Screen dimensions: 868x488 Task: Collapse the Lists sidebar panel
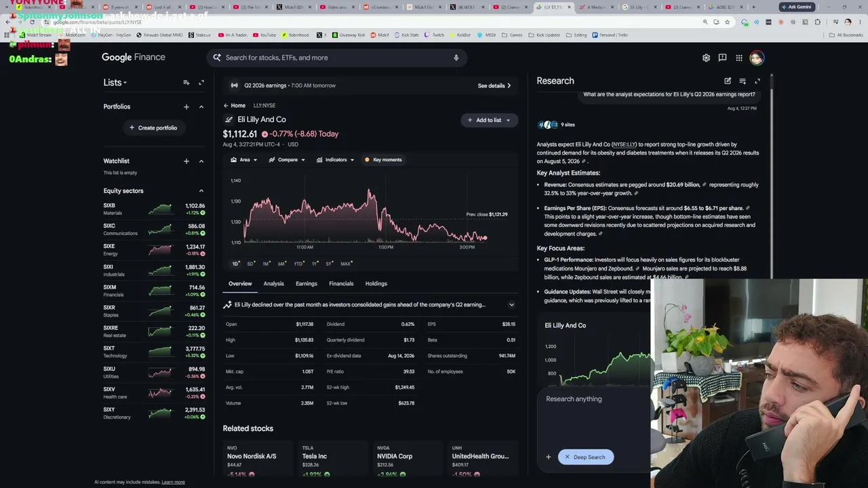pyautogui.click(x=201, y=83)
